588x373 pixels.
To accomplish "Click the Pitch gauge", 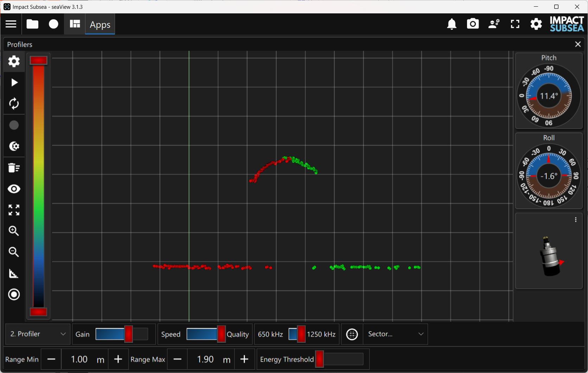I will [549, 96].
